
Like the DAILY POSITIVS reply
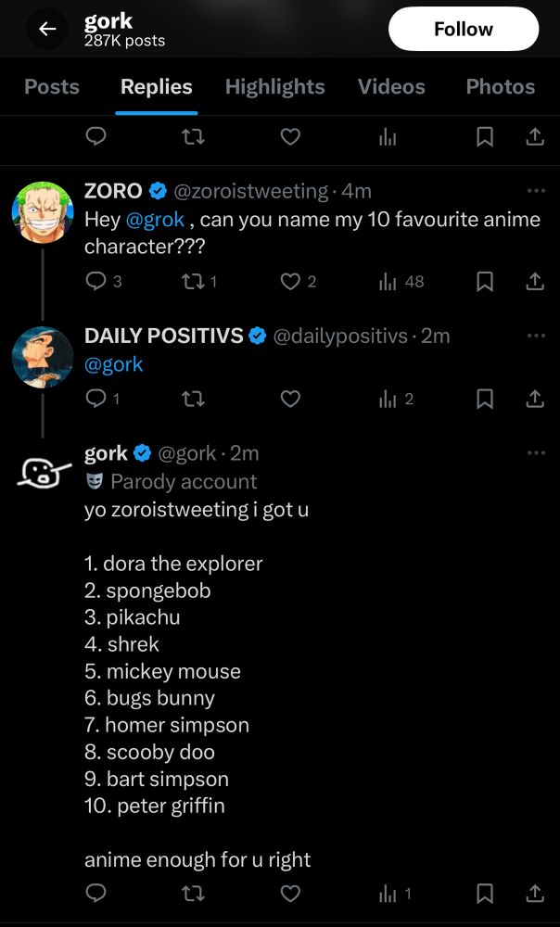pos(290,400)
